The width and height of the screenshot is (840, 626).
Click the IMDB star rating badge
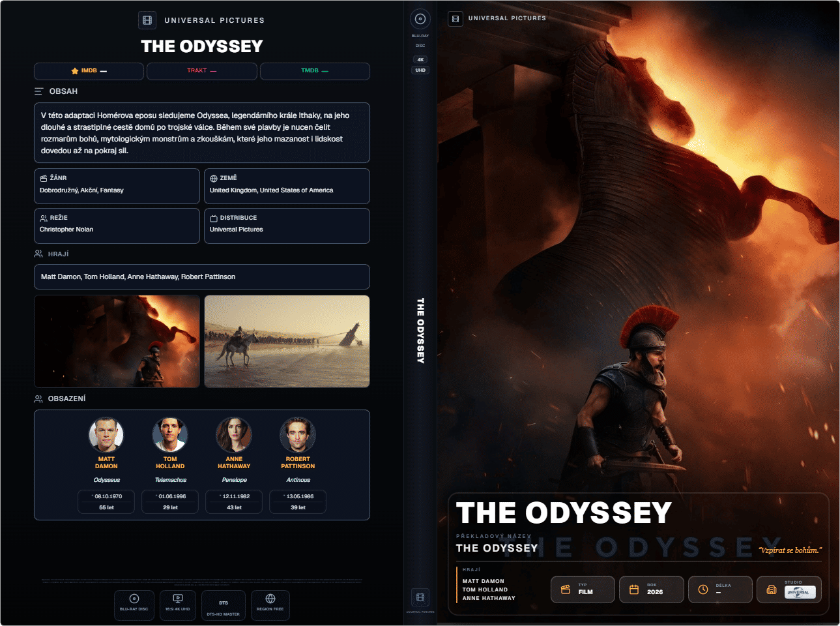[x=89, y=71]
